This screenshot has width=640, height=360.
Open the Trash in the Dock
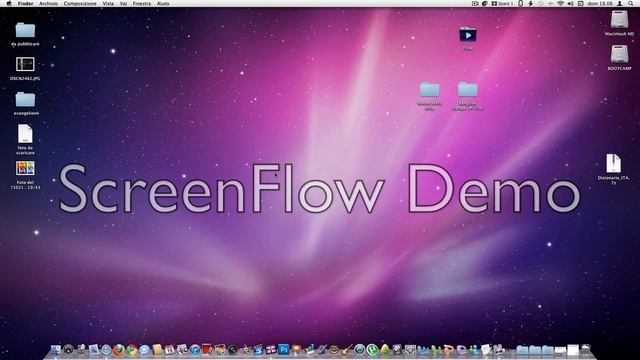click(x=587, y=349)
